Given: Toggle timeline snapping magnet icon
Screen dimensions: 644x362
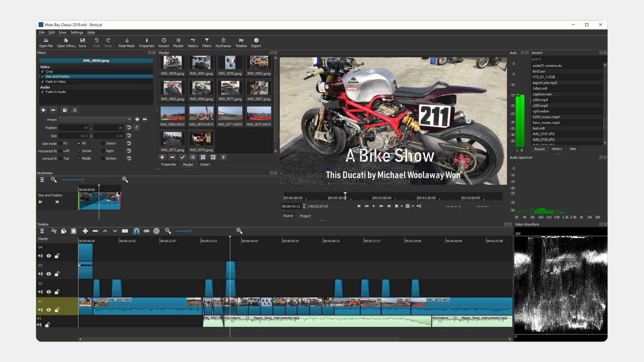Looking at the screenshot, I should point(136,231).
